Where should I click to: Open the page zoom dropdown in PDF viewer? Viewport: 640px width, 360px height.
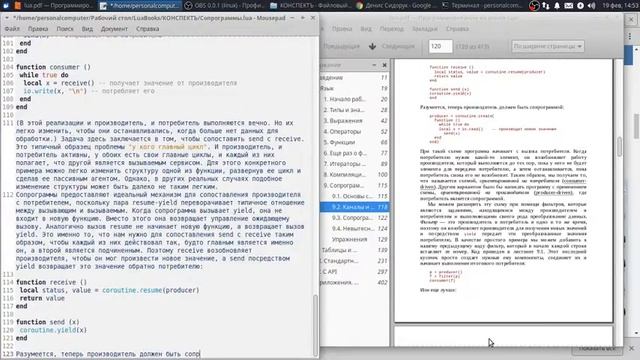[x=547, y=46]
